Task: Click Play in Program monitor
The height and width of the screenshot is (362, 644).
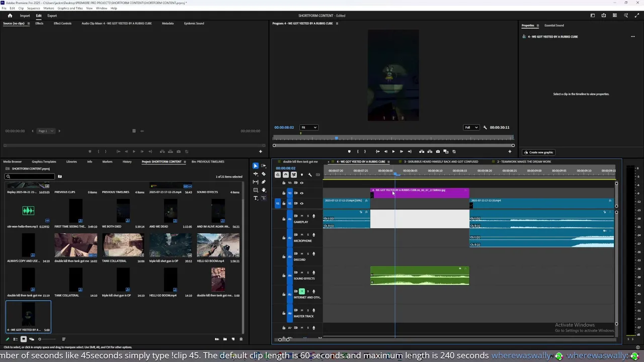Action: [393, 151]
